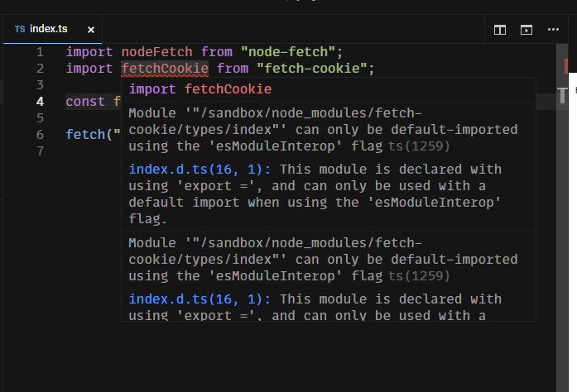Open the index.ts editor tab
Image resolution: width=577 pixels, height=392 pixels.
[x=53, y=29]
